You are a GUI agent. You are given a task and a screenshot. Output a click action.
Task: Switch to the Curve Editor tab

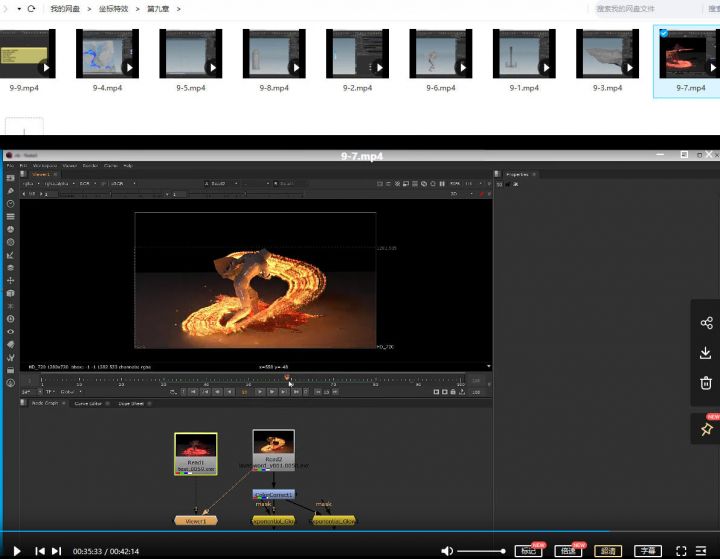88,404
